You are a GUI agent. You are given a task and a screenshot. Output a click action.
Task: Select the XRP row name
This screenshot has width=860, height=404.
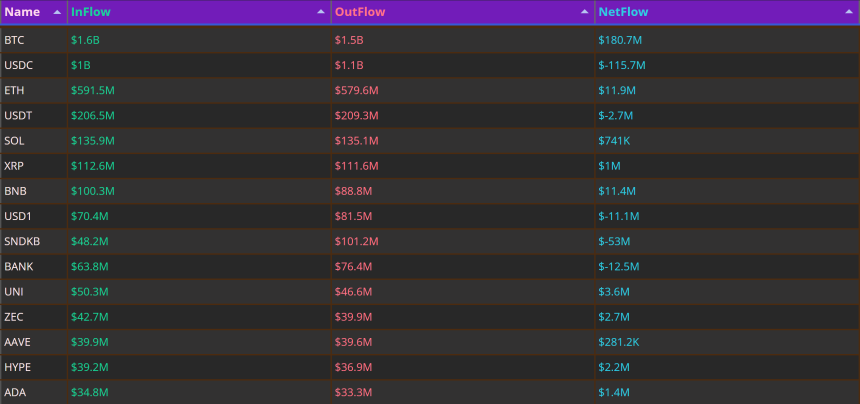coord(14,166)
